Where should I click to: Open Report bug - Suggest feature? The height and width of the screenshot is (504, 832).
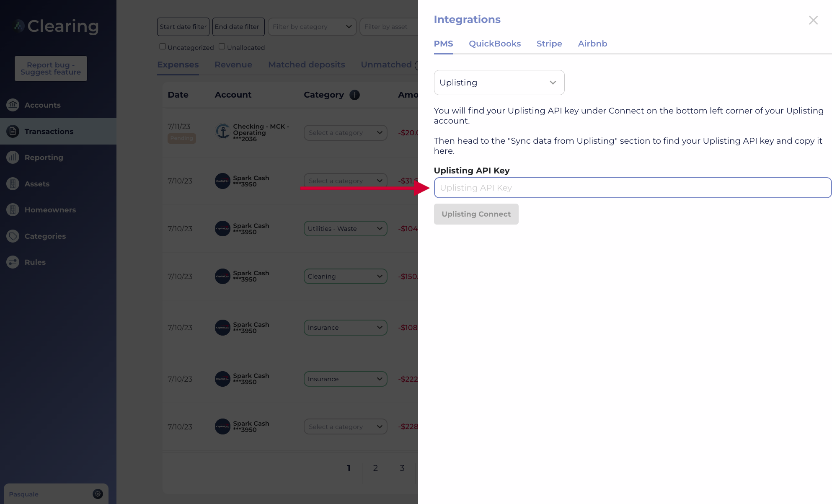(51, 68)
